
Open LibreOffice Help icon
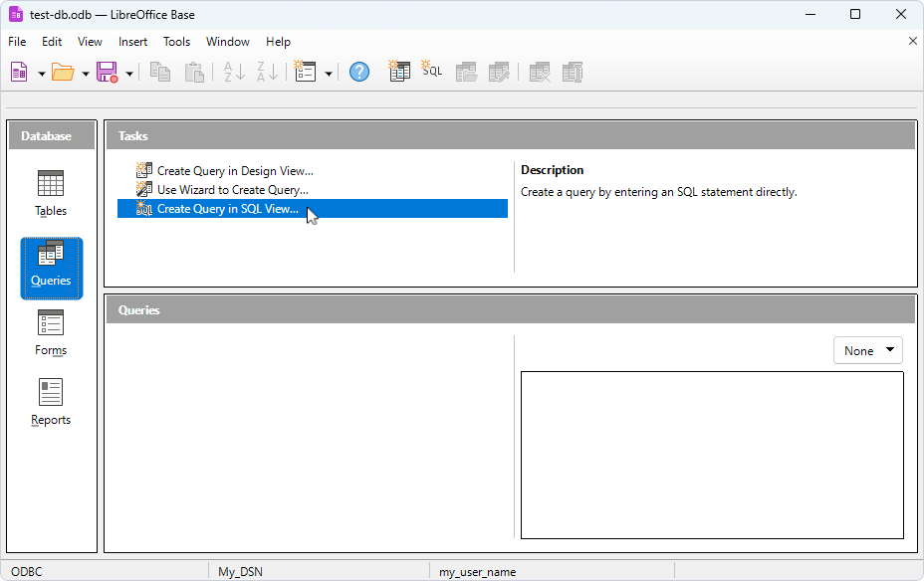[x=359, y=73]
